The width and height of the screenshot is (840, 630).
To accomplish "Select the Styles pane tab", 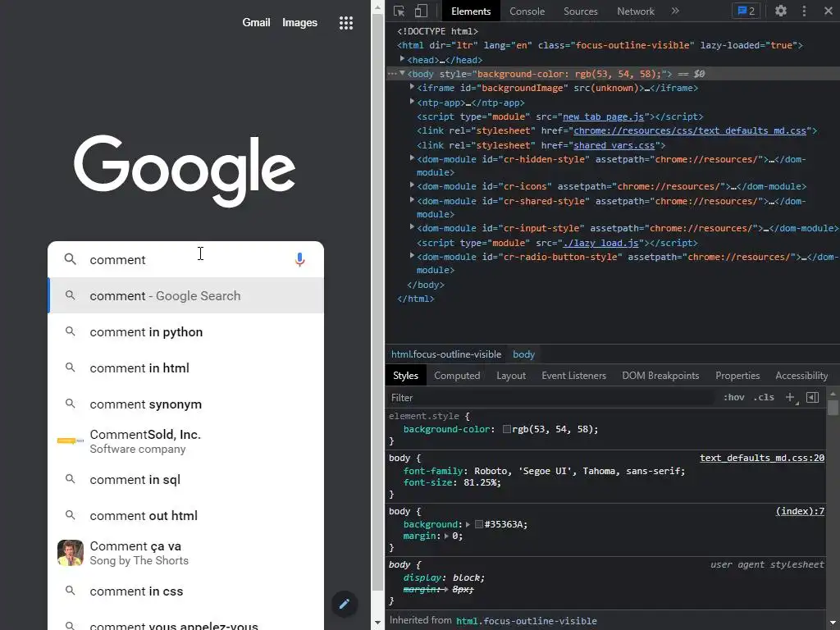I will pyautogui.click(x=405, y=376).
